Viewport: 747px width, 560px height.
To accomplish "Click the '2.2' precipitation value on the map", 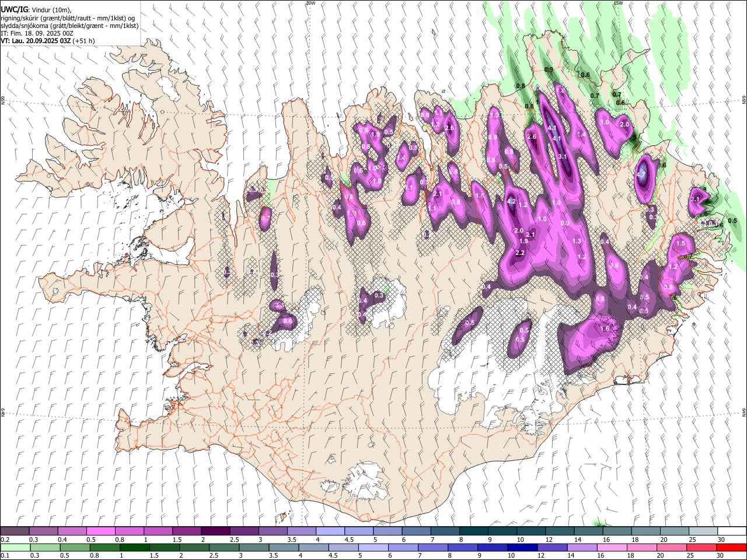I will 521,253.
